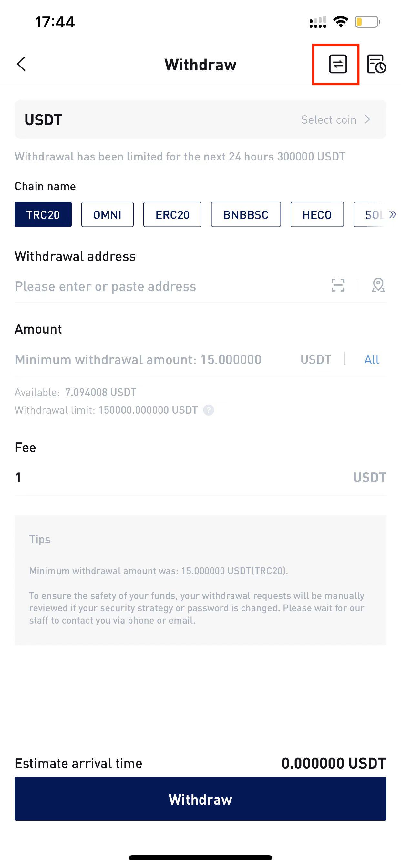Open the saved address book icon
Screen dimensions: 401x868
378,285
